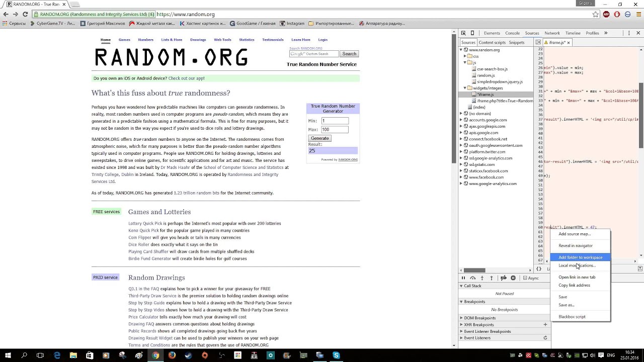Choose Save as... in context menu

pos(580,305)
